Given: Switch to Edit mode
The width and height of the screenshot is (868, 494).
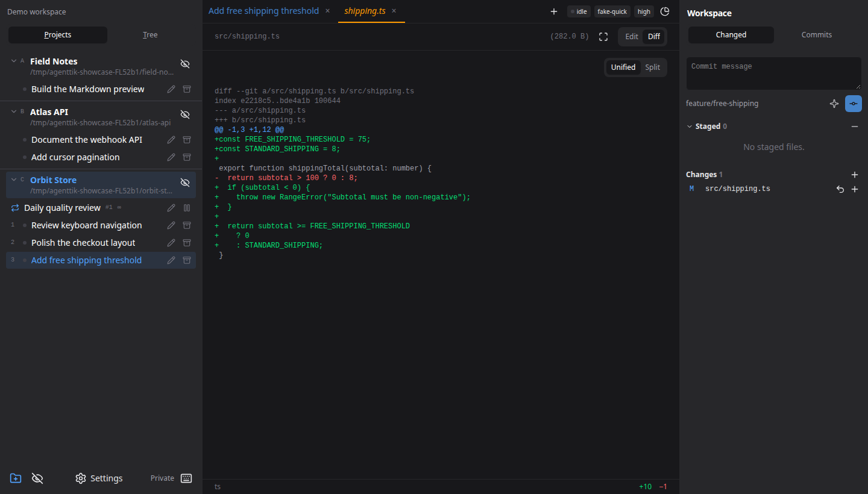Looking at the screenshot, I should click(632, 37).
